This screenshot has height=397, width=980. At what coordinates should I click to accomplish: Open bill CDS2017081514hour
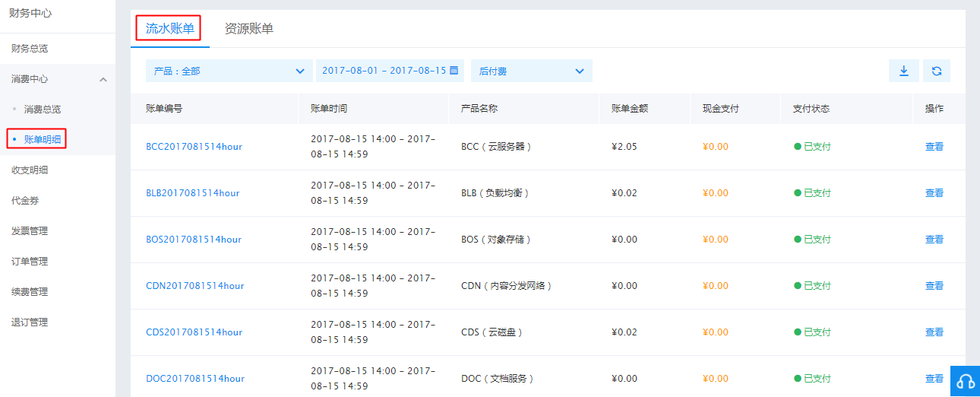(x=194, y=332)
